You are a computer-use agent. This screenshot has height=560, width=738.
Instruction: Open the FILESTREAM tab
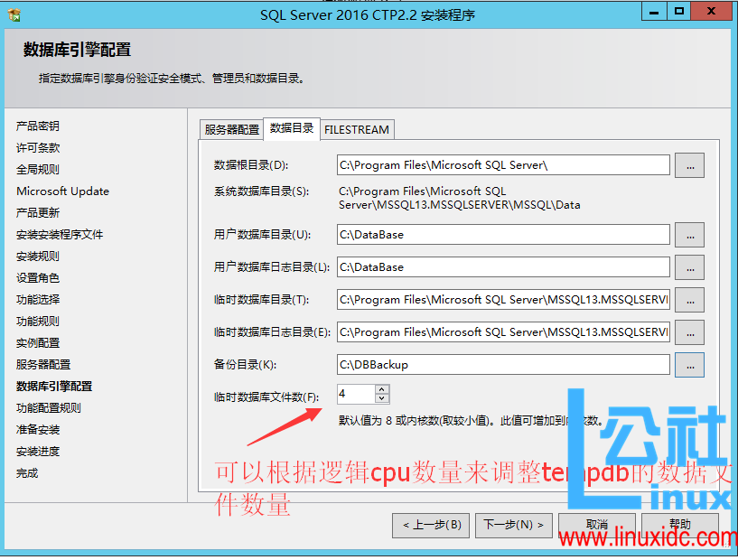pyautogui.click(x=357, y=129)
